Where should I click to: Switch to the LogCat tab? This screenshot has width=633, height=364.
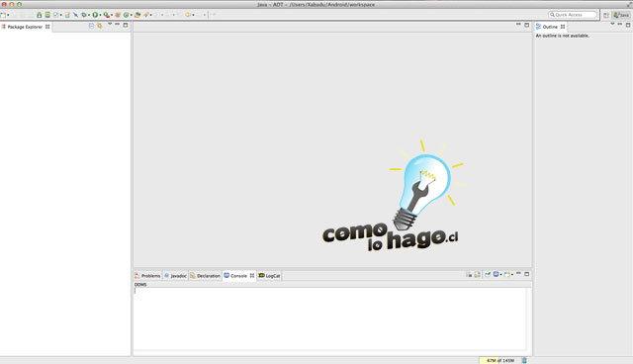(269, 276)
